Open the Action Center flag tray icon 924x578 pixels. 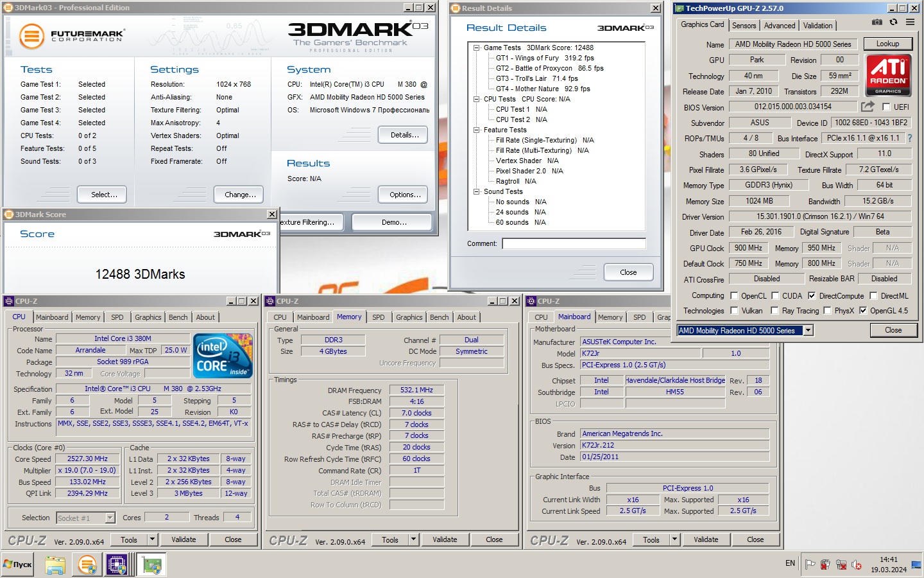(x=810, y=565)
